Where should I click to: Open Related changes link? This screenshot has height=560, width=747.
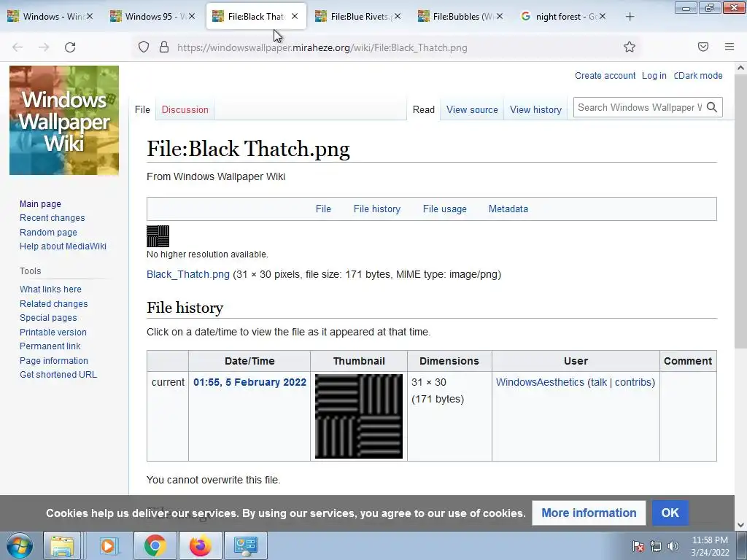(53, 304)
